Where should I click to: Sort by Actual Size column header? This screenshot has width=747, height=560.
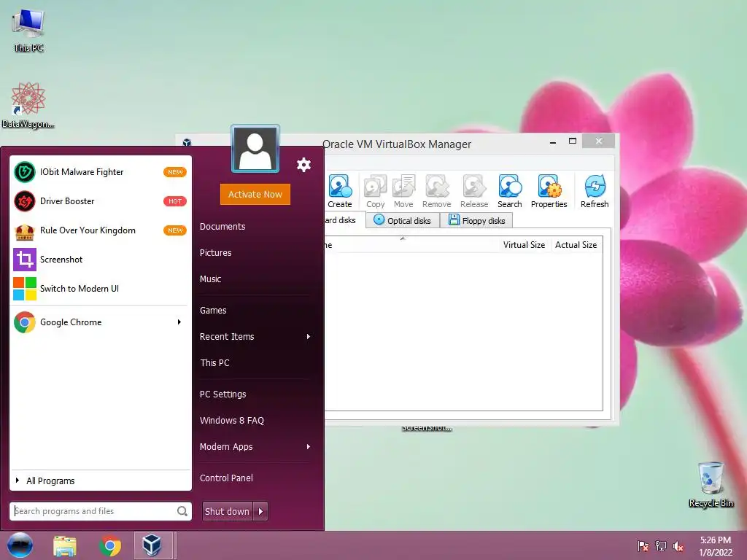(576, 245)
